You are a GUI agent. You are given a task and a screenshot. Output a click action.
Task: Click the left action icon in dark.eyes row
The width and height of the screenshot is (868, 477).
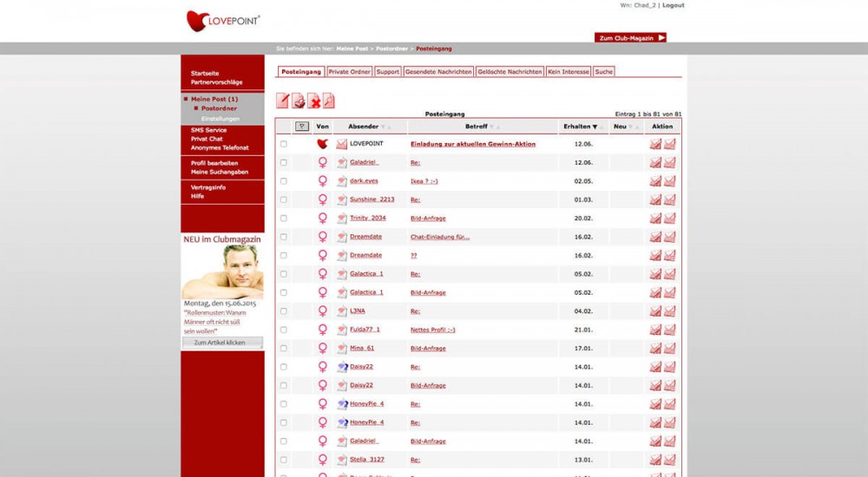[x=655, y=181]
